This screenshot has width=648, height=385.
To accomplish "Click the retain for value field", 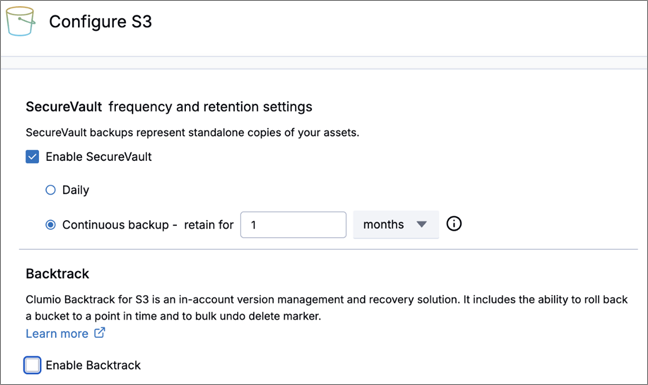I will [x=293, y=225].
